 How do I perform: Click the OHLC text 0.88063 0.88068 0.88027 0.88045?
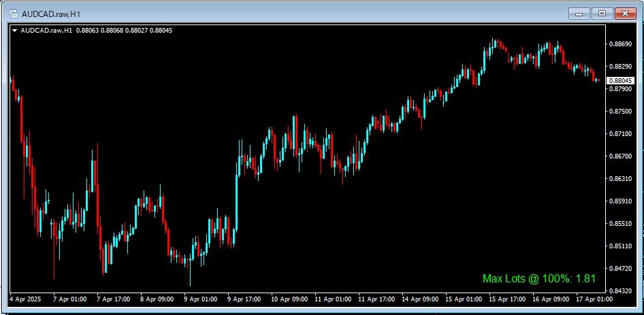(x=124, y=31)
